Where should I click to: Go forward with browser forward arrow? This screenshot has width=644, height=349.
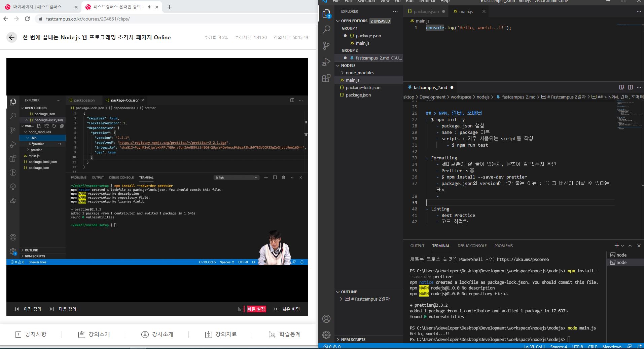coord(16,19)
